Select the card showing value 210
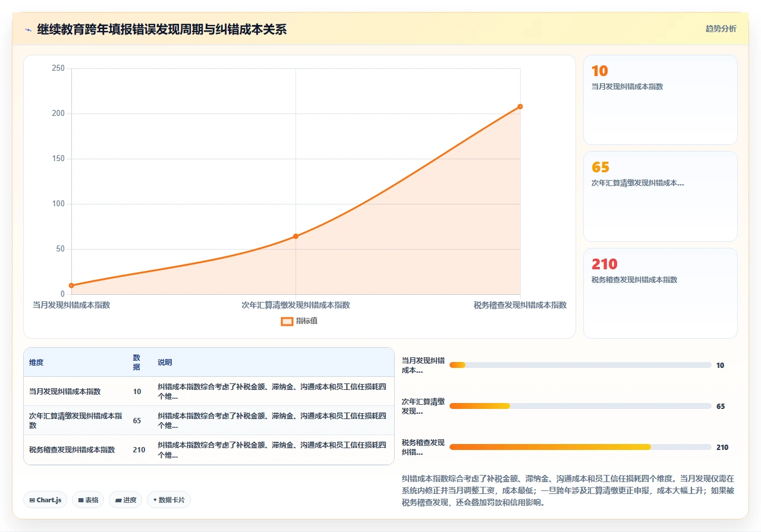Image resolution: width=761 pixels, height=532 pixels. (660, 293)
